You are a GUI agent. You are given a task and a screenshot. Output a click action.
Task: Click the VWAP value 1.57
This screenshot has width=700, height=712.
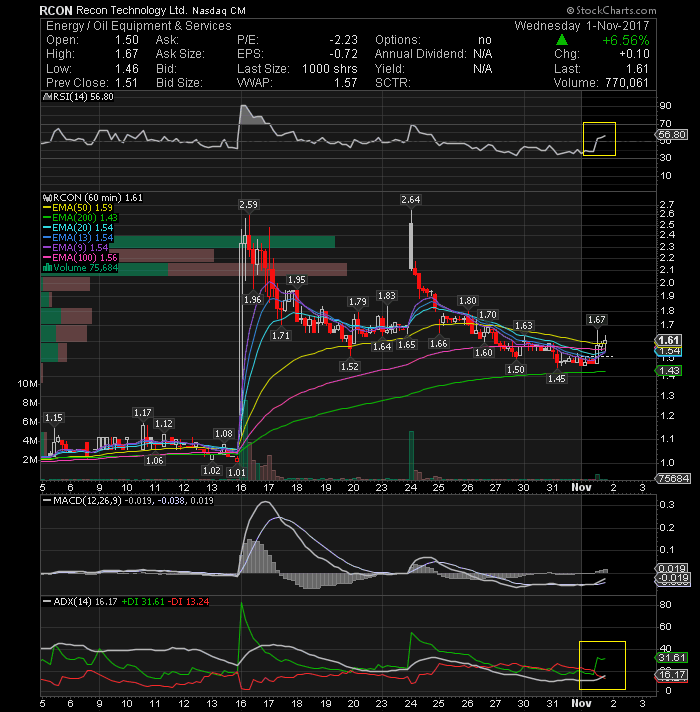pos(346,83)
